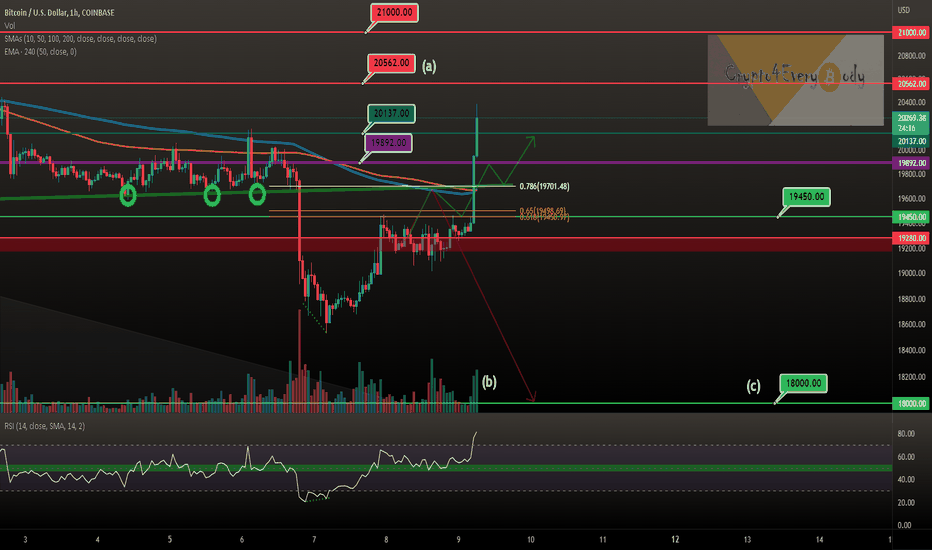Click the 18800.00 price axis tick
The height and width of the screenshot is (550, 932).
pos(911,299)
